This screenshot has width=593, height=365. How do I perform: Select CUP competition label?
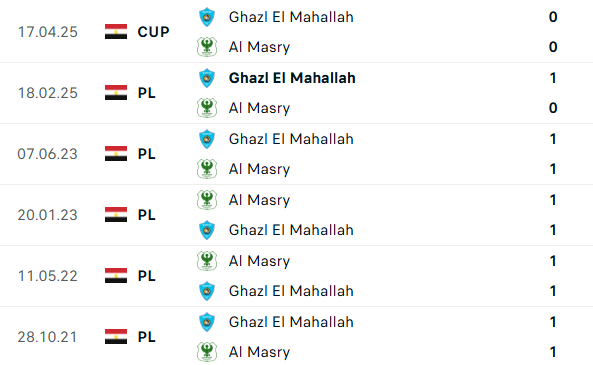click(153, 32)
